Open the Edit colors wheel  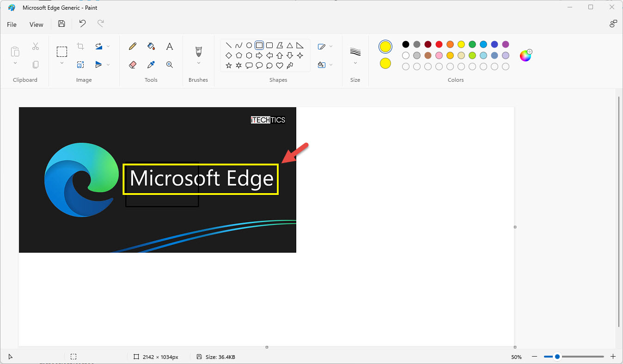(x=526, y=55)
